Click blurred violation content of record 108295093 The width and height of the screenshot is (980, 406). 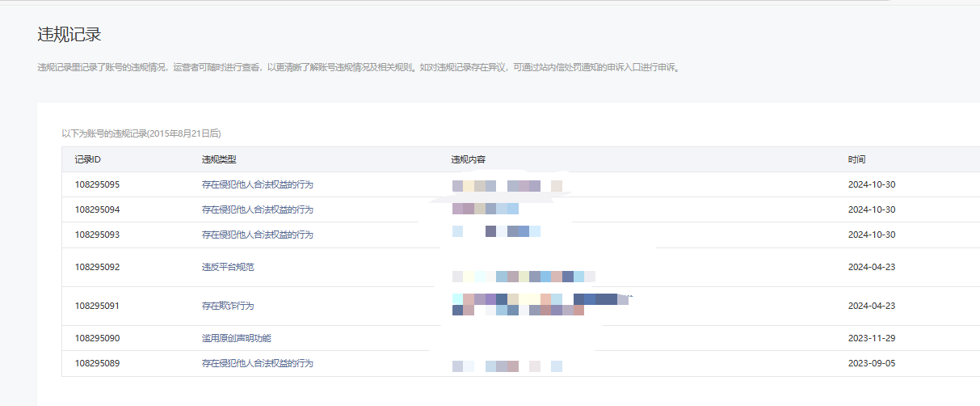[496, 231]
